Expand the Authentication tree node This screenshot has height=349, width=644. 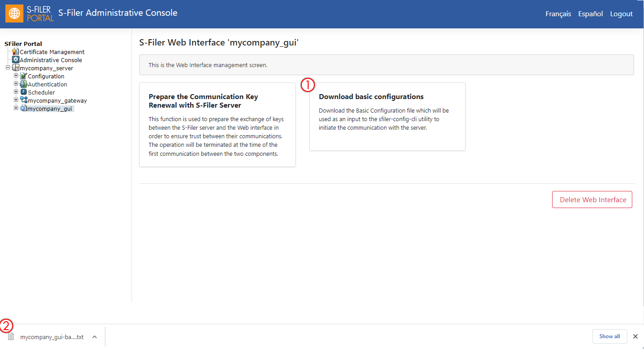coord(16,84)
